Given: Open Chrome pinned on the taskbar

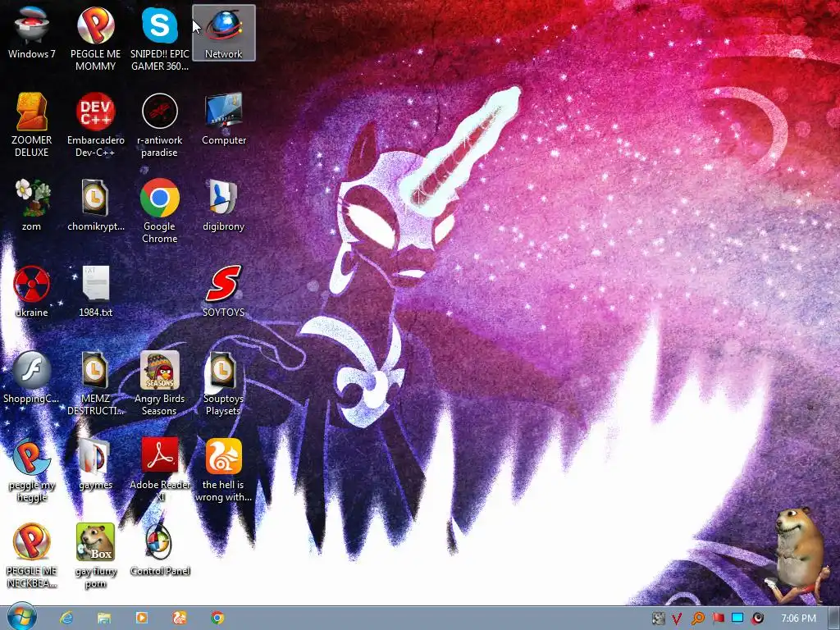Looking at the screenshot, I should [217, 619].
